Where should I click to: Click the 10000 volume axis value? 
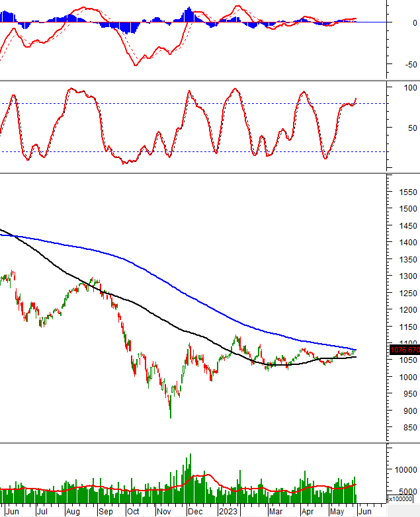(x=406, y=470)
